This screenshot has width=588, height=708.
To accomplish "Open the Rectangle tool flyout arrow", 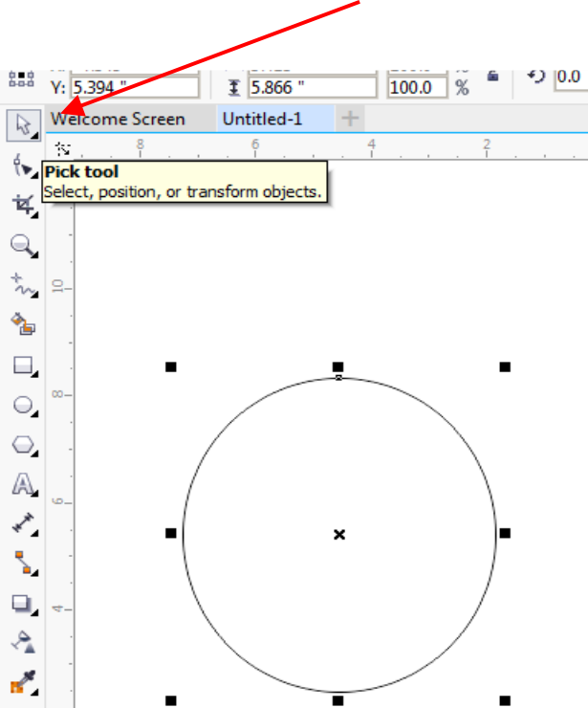I will [35, 374].
